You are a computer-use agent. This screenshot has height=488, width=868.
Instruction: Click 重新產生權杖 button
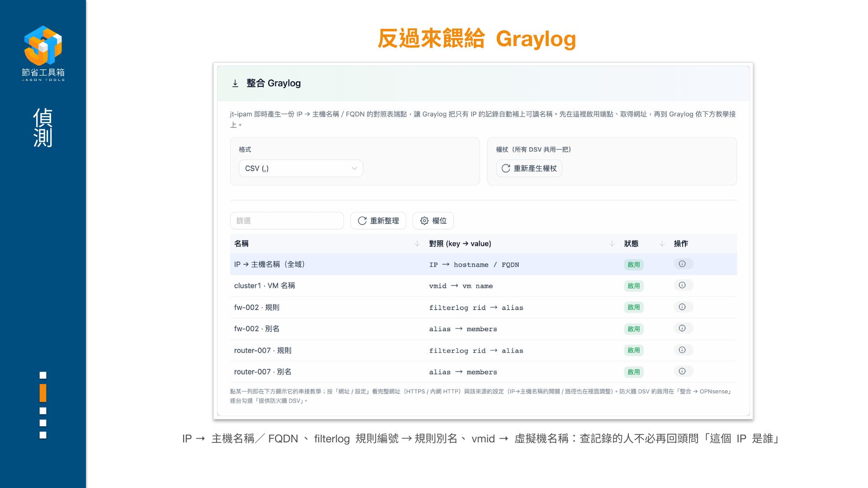529,168
